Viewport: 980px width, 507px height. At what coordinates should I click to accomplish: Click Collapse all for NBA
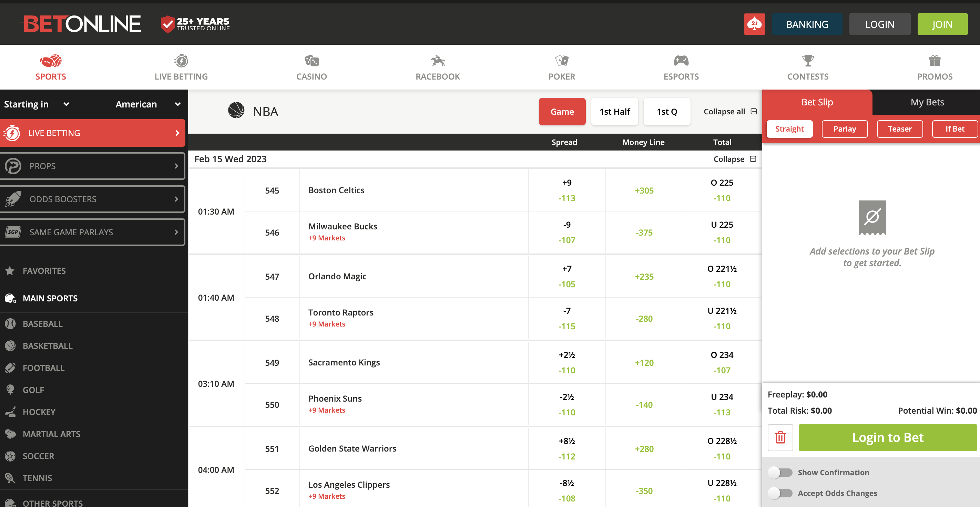tap(730, 112)
